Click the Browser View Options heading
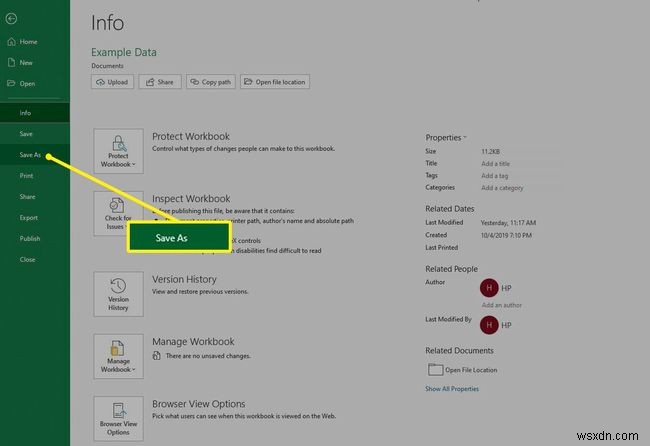 [x=199, y=404]
